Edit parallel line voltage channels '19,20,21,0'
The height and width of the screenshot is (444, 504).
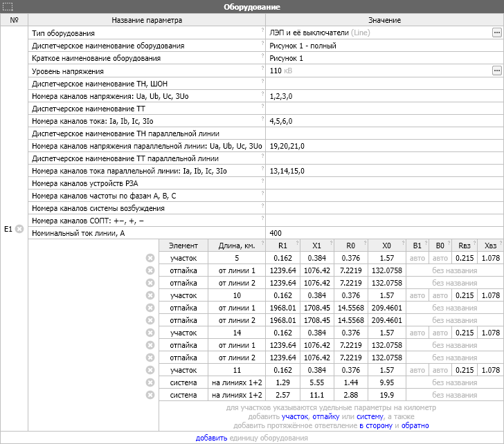[384, 146]
